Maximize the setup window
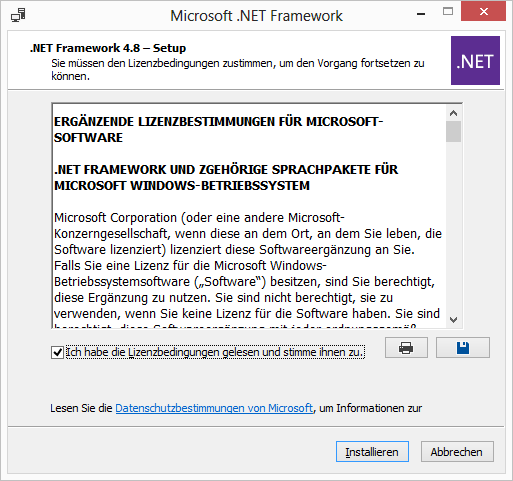The width and height of the screenshot is (513, 481). pyautogui.click(x=448, y=12)
